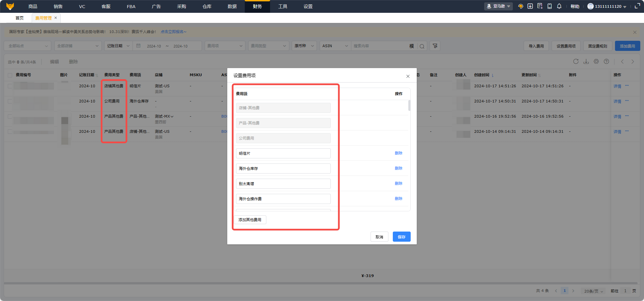Refresh the expense table
The width and height of the screenshot is (644, 301).
(x=576, y=61)
